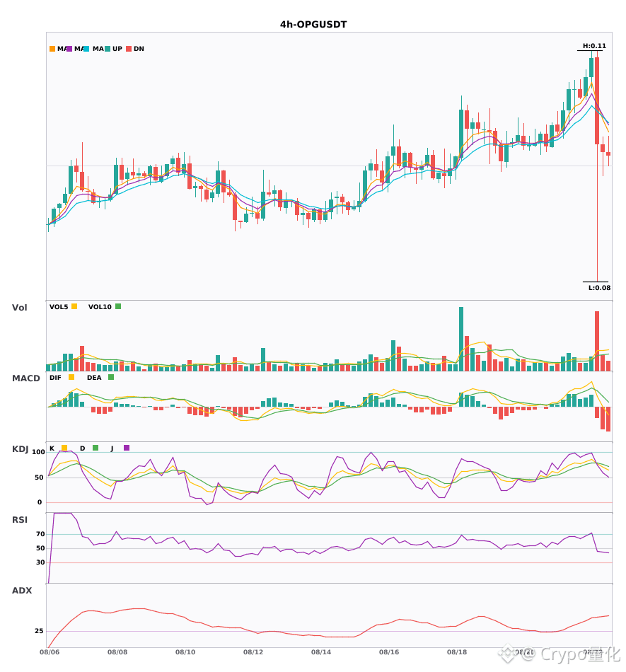Click the KDJ panel label
The height and width of the screenshot is (672, 626).
tap(20, 449)
